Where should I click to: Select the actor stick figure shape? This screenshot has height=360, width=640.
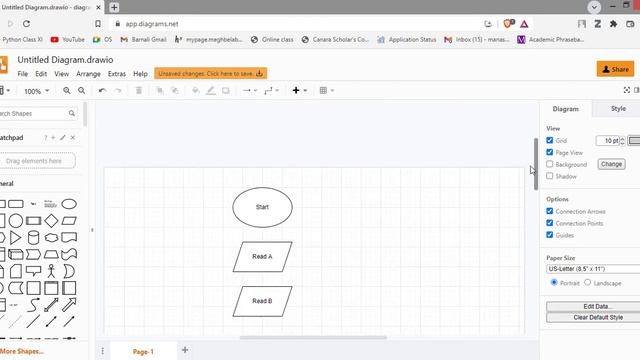51,271
